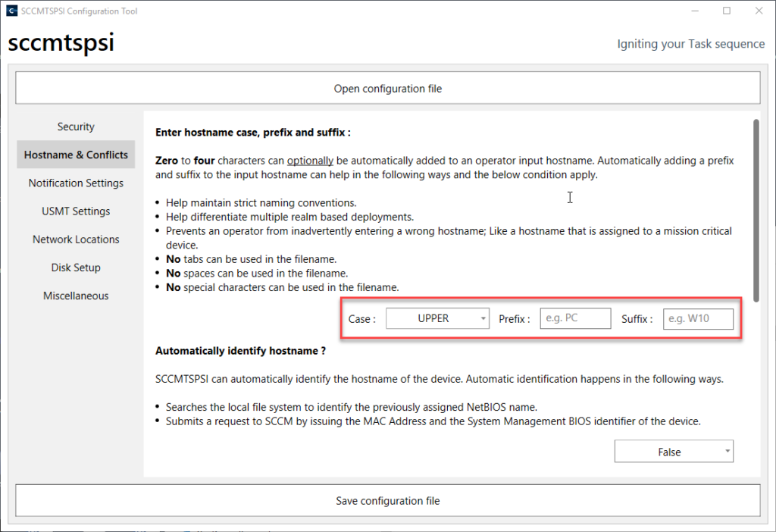Select the Disk Setup tab

click(76, 268)
